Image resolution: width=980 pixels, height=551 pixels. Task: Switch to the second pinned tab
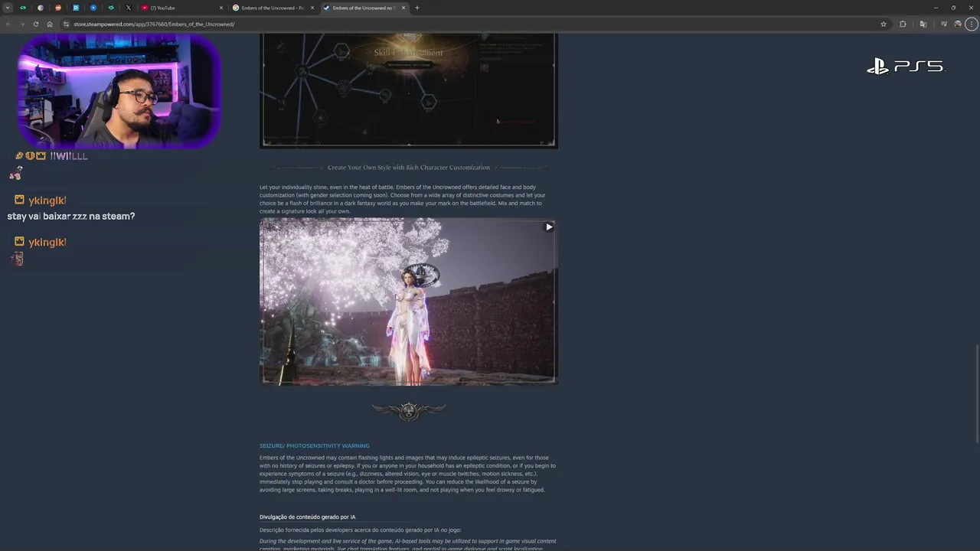(x=41, y=8)
